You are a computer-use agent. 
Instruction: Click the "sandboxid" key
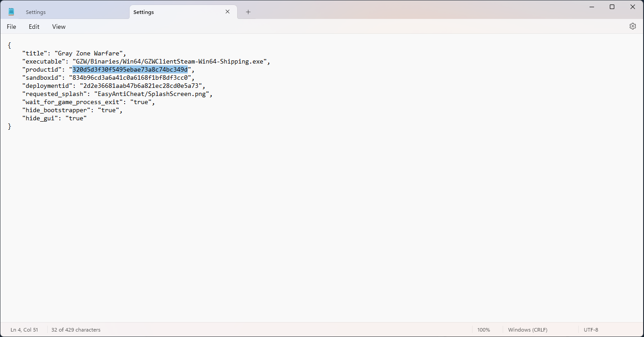(x=42, y=77)
